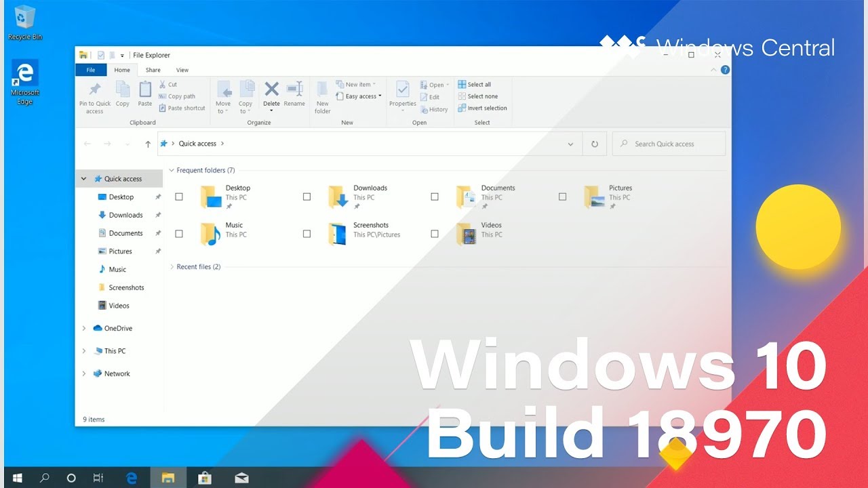This screenshot has height=488, width=868.
Task: Open Microsoft Edge desktop shortcut
Action: [25, 82]
